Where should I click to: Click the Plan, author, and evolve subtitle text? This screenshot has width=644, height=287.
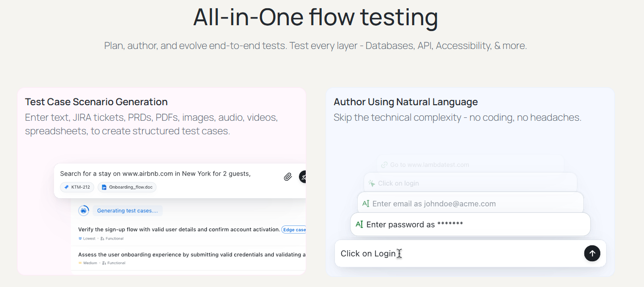coord(315,46)
